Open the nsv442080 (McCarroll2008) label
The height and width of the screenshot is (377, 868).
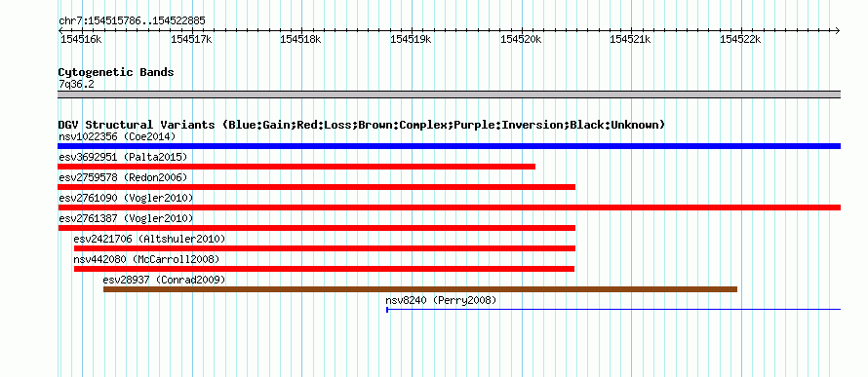pyautogui.click(x=146, y=259)
